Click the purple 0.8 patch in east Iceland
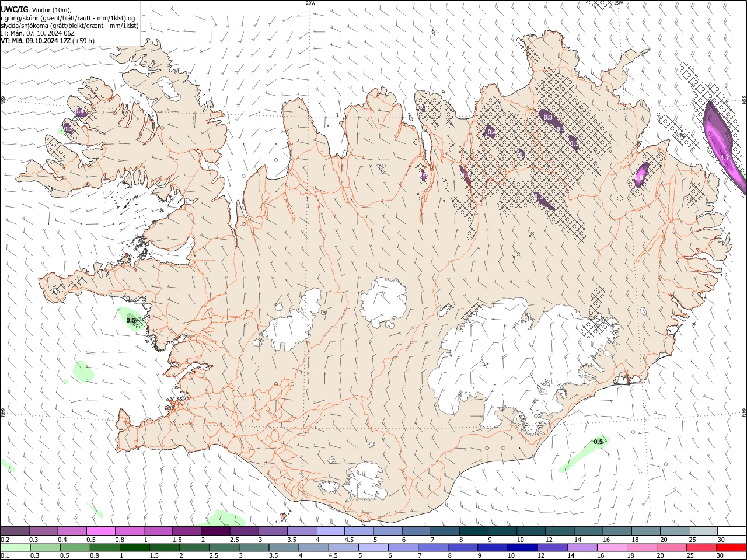The height and width of the screenshot is (560, 747). (x=642, y=174)
